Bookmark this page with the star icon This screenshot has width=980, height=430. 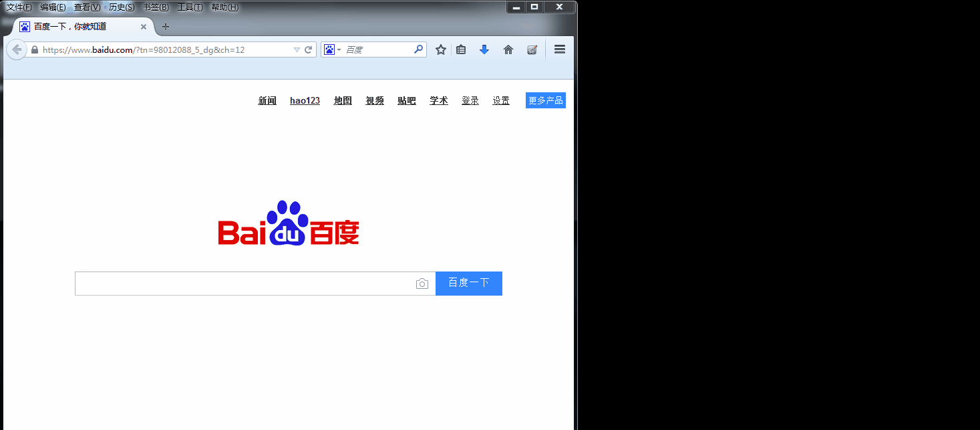441,49
